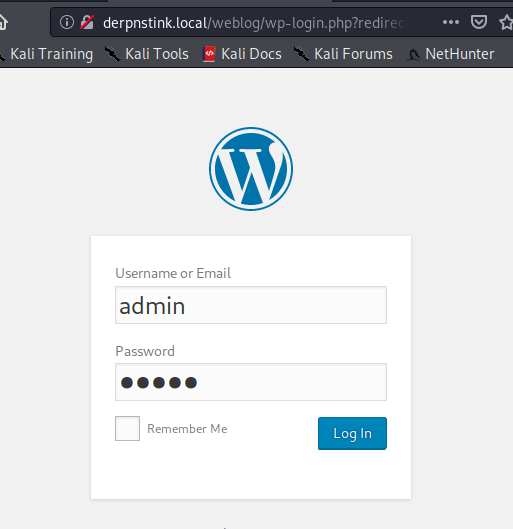Focus the Password input field
513x529 pixels.
click(251, 382)
